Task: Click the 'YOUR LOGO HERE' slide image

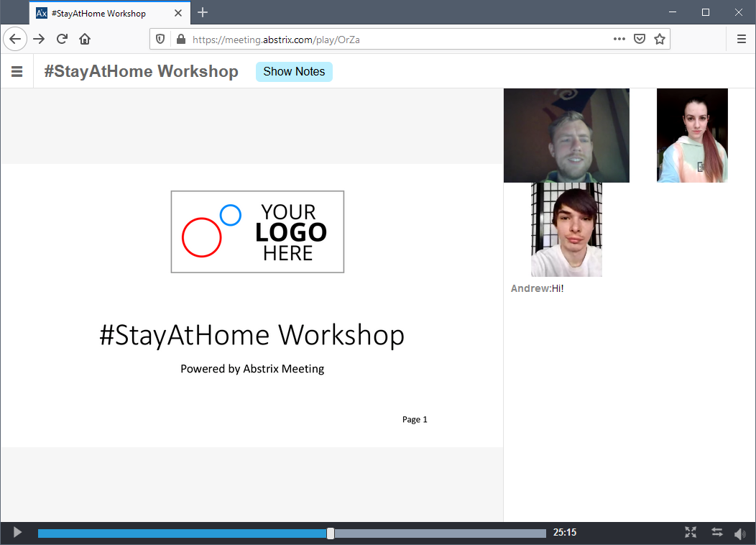Action: 257,232
